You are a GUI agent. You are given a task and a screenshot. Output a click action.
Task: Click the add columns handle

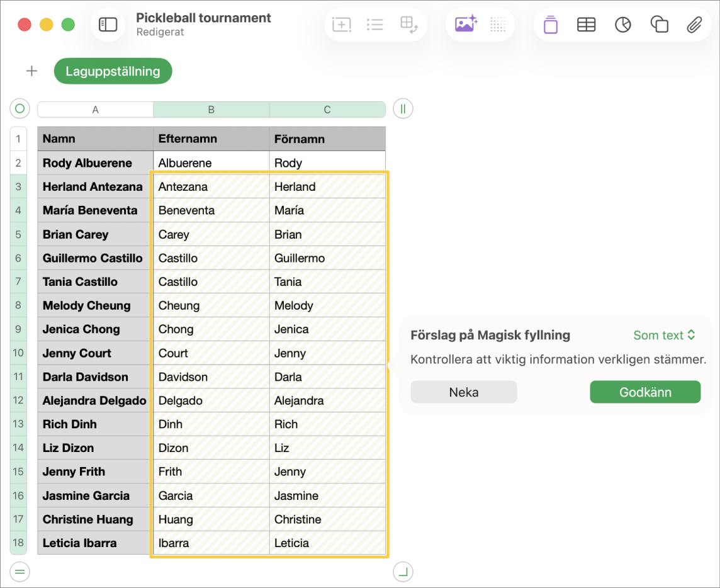click(x=403, y=109)
